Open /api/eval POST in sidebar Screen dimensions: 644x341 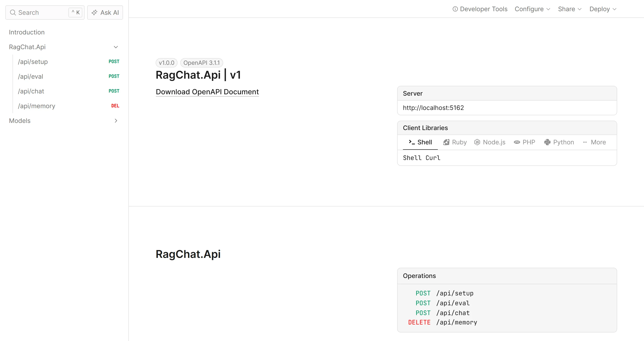[x=68, y=76]
